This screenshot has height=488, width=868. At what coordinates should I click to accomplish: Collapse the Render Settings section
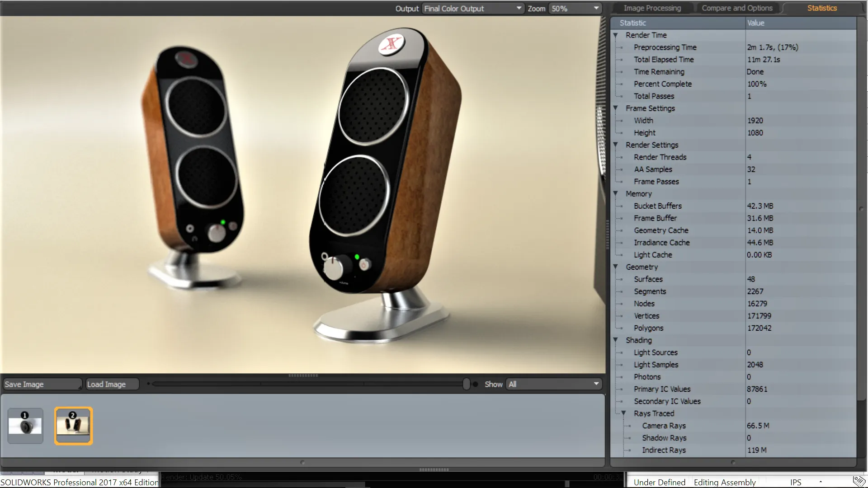tap(616, 145)
